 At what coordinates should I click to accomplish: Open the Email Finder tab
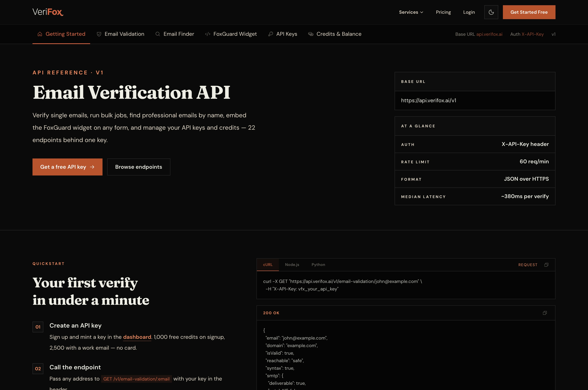point(175,34)
